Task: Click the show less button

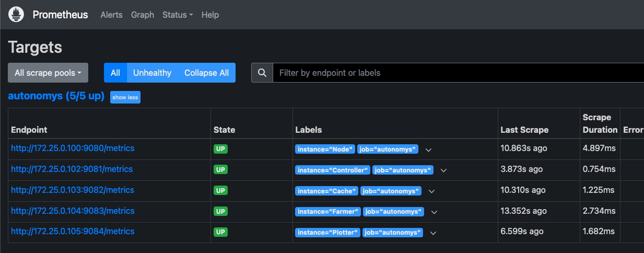Action: pos(125,97)
